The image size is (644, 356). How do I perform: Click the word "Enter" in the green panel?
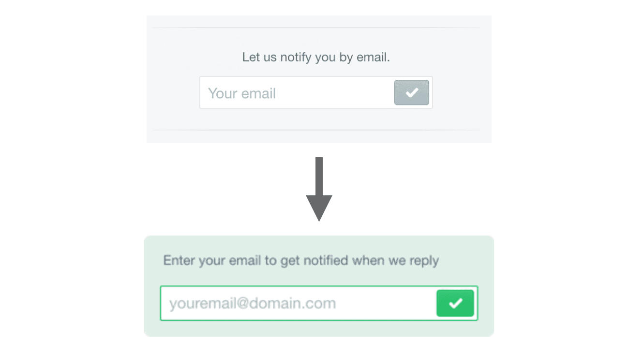(x=179, y=260)
